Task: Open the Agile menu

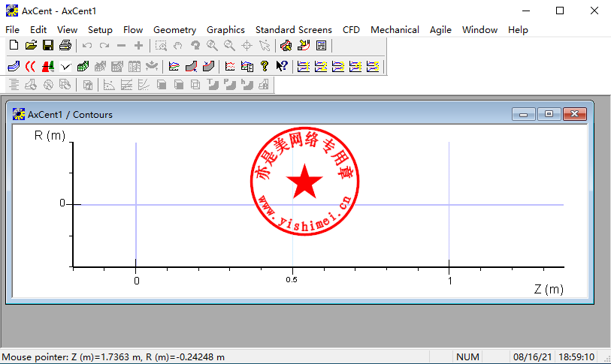Action: click(440, 30)
